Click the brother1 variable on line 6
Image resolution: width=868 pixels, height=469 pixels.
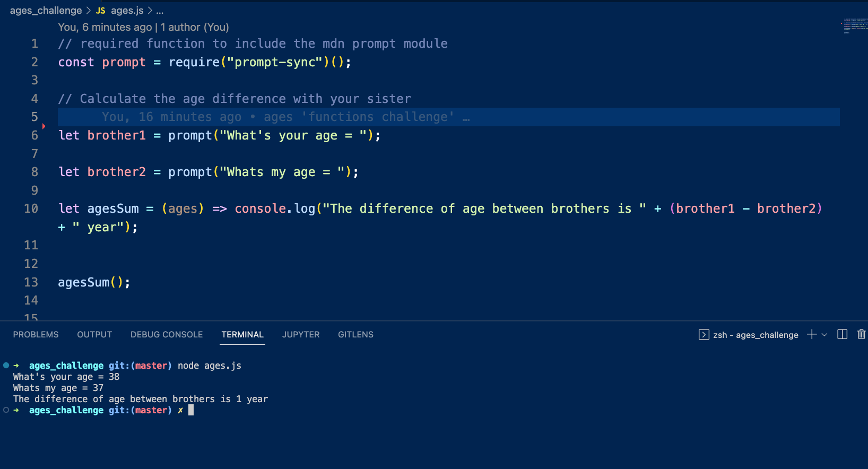117,135
